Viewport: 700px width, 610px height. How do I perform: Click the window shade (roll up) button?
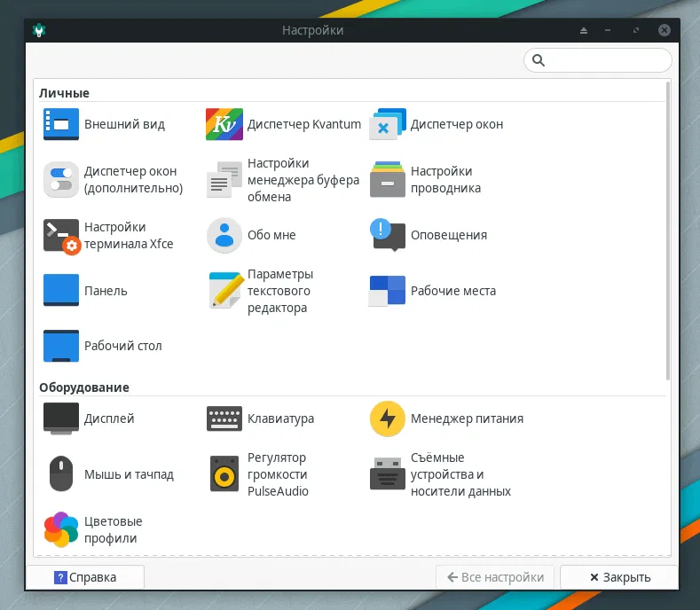coord(584,30)
